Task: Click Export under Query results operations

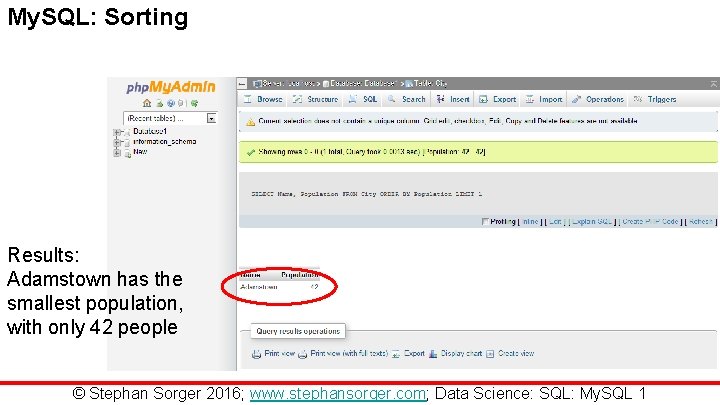Action: pyautogui.click(x=414, y=354)
